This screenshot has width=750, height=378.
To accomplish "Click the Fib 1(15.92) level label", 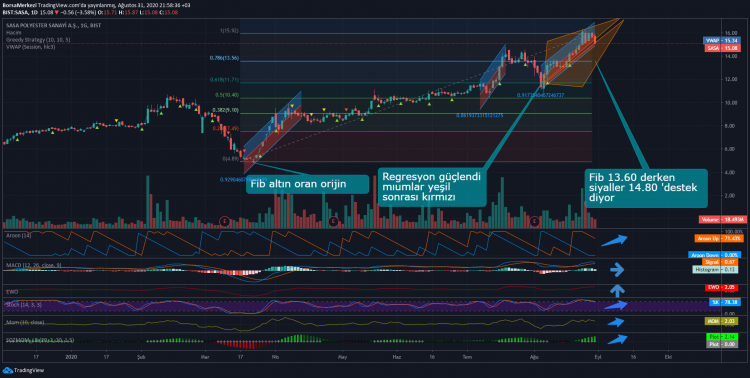I will click(x=229, y=31).
